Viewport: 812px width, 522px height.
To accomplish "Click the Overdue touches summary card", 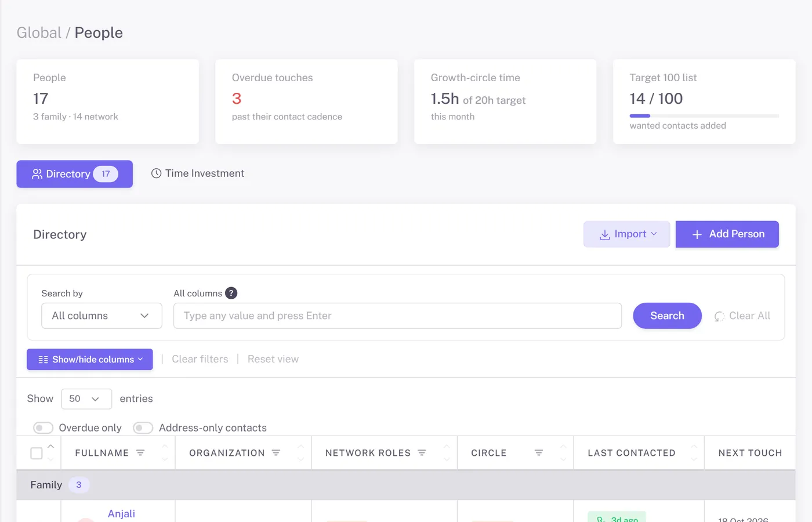I will click(x=306, y=101).
